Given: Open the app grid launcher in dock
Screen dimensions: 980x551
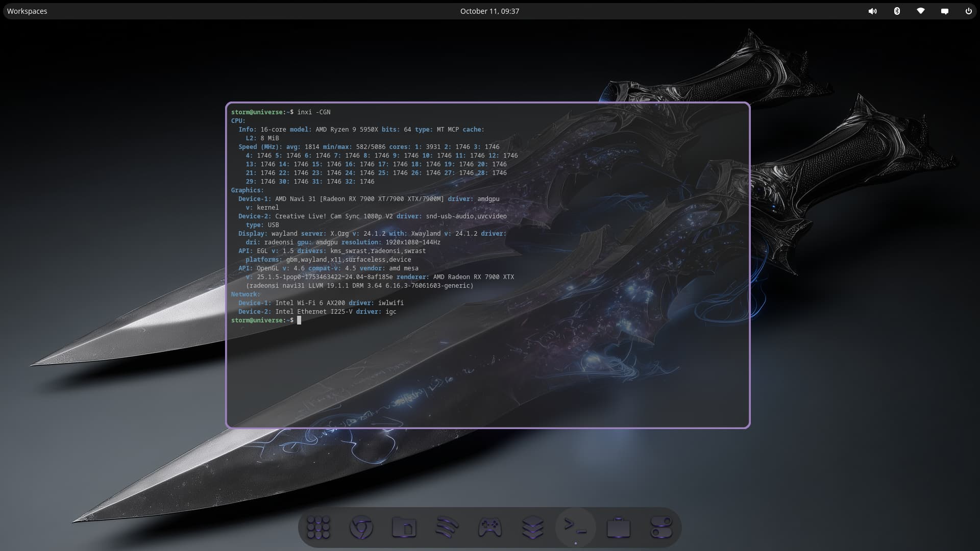Looking at the screenshot, I should [318, 528].
